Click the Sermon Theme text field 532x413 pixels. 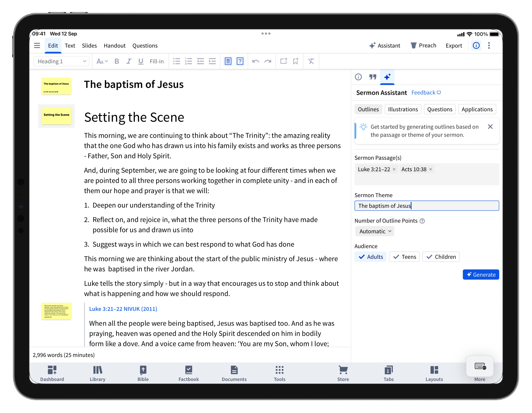426,206
